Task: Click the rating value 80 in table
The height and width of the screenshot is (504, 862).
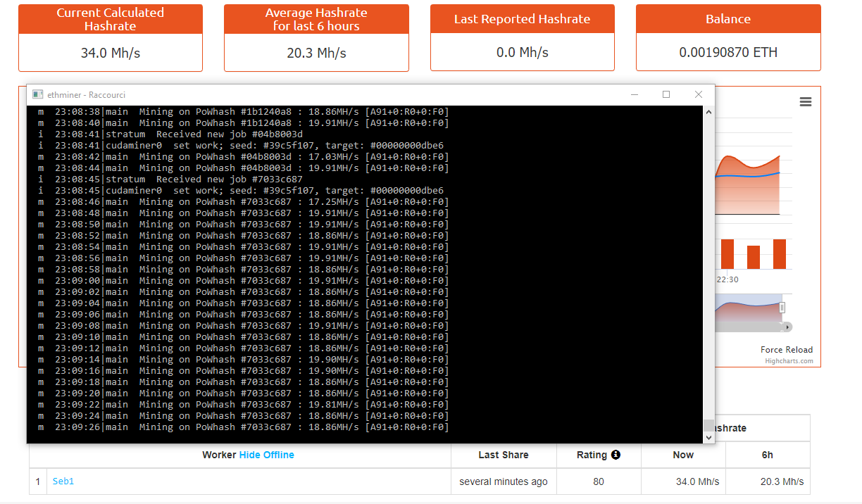Action: coord(599,481)
